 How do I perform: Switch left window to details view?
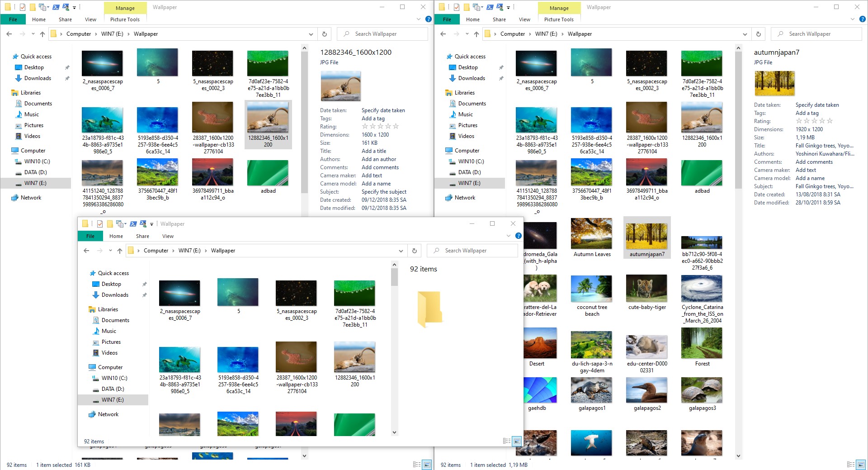click(x=417, y=465)
